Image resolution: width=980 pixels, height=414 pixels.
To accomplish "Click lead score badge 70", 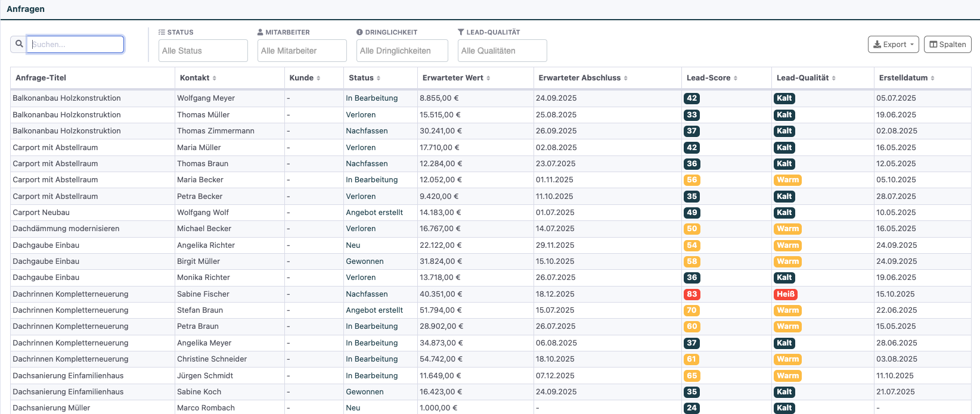I will 691,310.
